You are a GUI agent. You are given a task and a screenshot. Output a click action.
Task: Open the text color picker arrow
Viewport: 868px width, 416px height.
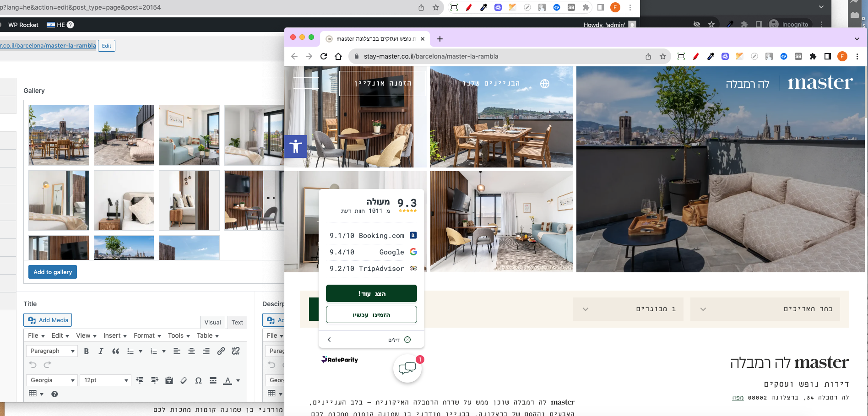click(x=238, y=381)
